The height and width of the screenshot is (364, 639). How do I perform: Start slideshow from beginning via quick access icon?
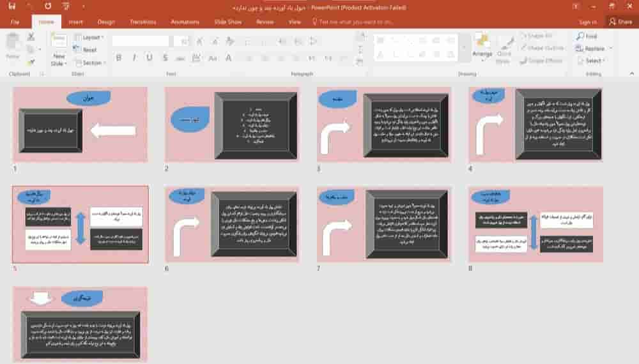pos(66,6)
